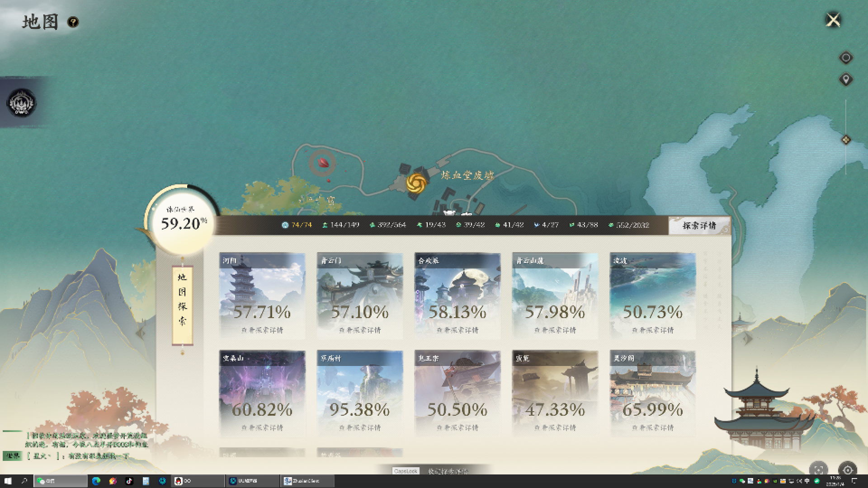Open the region card showing 65.99%
This screenshot has height=488, width=868.
pyautogui.click(x=653, y=393)
